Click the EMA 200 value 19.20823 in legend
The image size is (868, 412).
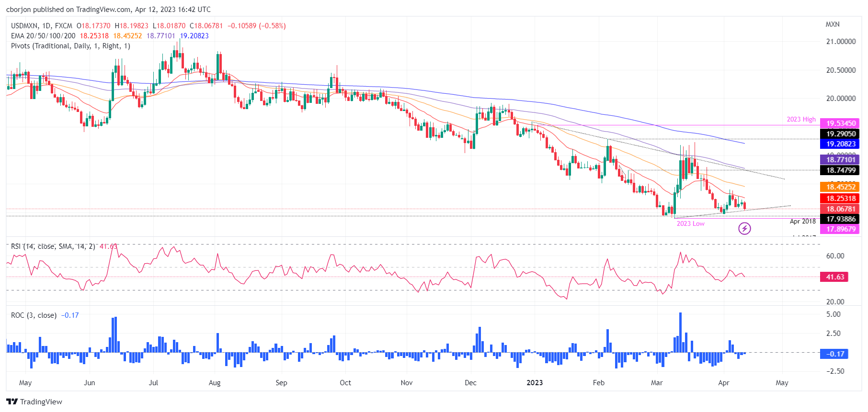coord(194,36)
